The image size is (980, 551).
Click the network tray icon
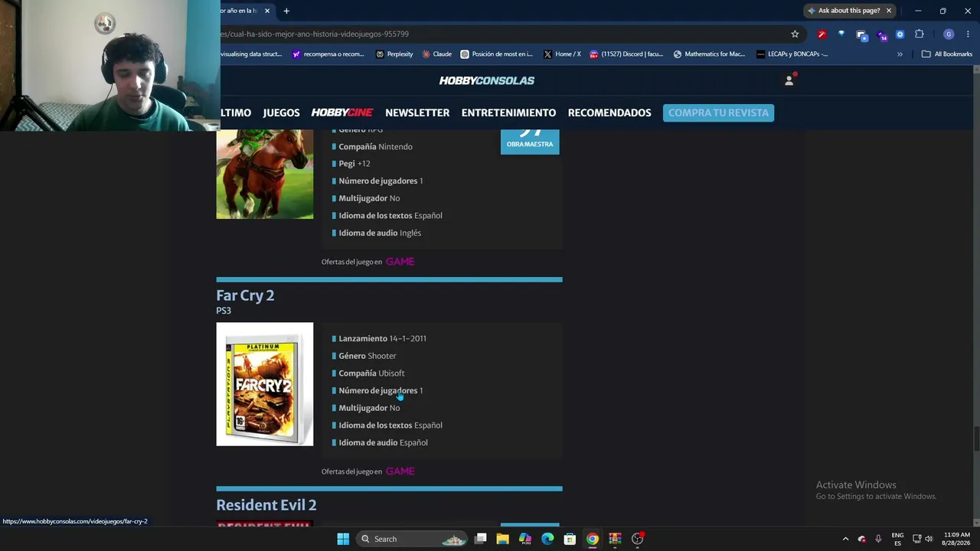[x=917, y=539]
